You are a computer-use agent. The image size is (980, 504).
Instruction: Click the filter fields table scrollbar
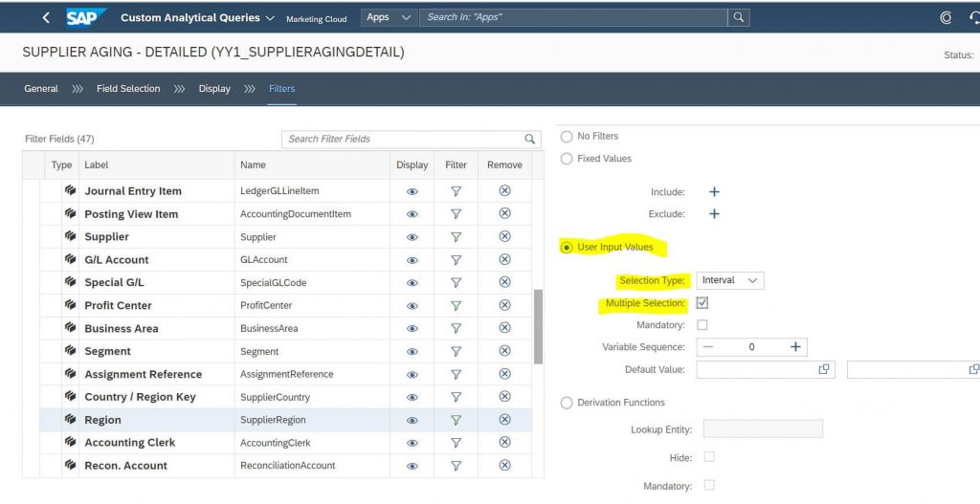tap(538, 326)
